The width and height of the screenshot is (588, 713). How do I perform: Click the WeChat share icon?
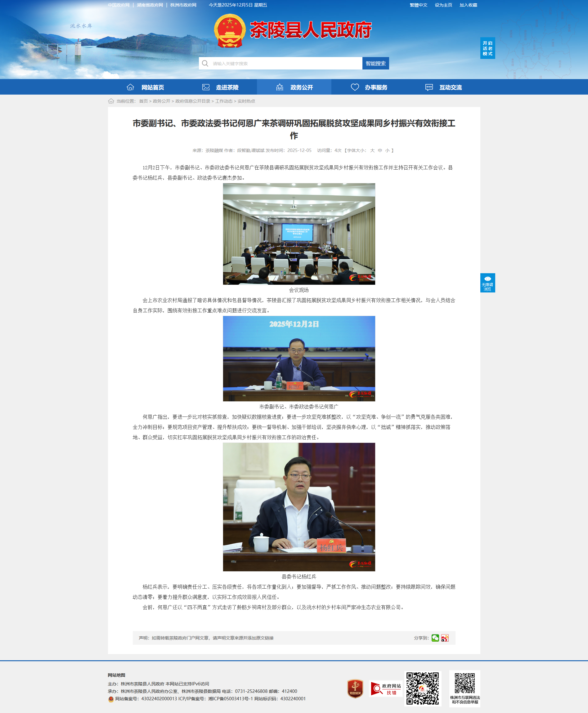click(435, 638)
